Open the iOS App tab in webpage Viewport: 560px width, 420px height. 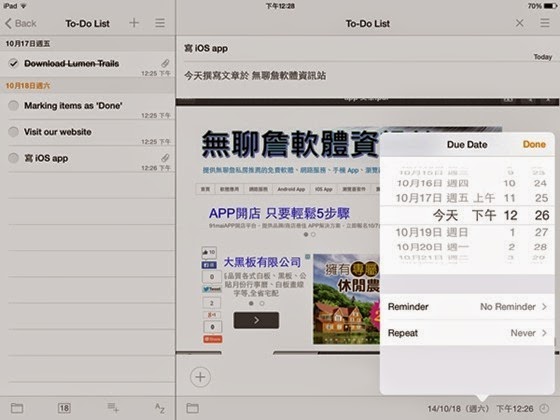(x=324, y=189)
